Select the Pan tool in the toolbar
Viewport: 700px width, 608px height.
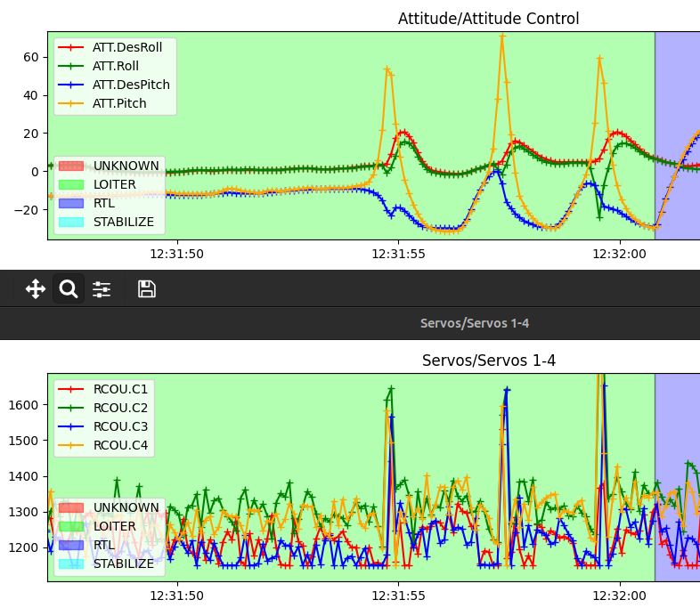click(36, 288)
